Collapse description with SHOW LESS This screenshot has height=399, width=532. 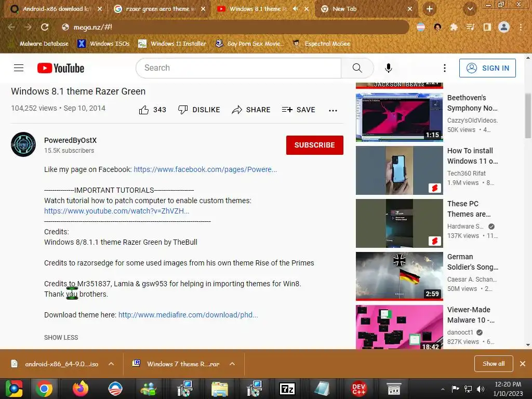click(x=61, y=337)
